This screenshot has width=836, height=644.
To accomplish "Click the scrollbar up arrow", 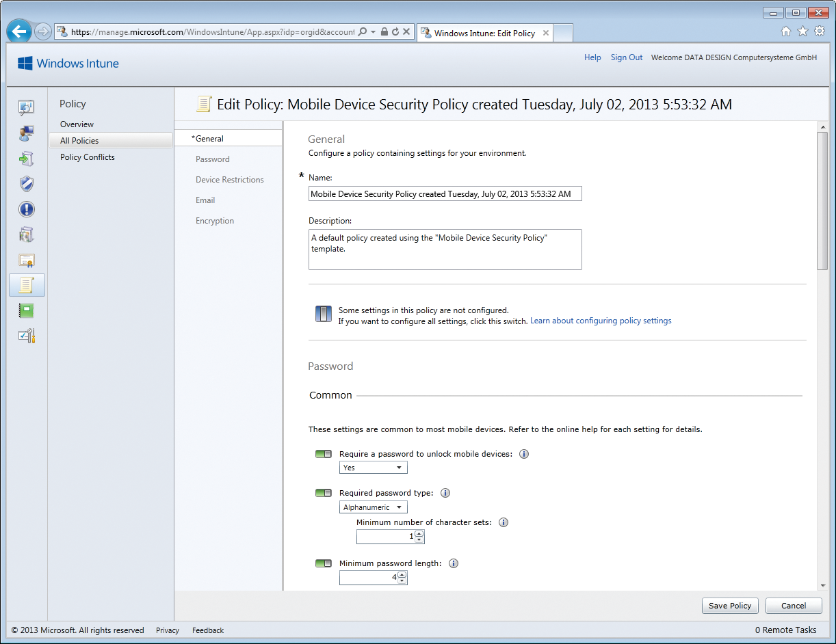I will tap(822, 126).
